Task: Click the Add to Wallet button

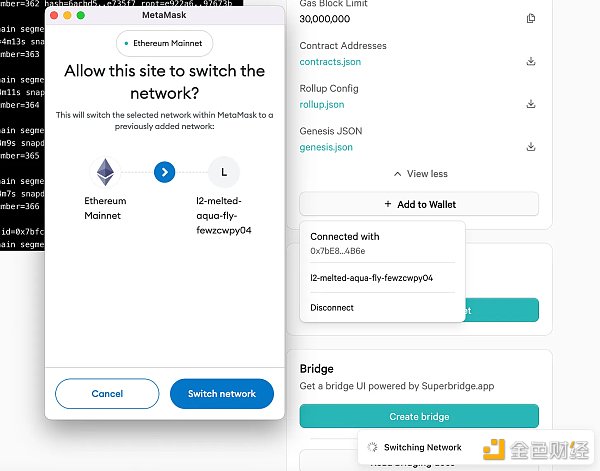Action: coord(419,204)
